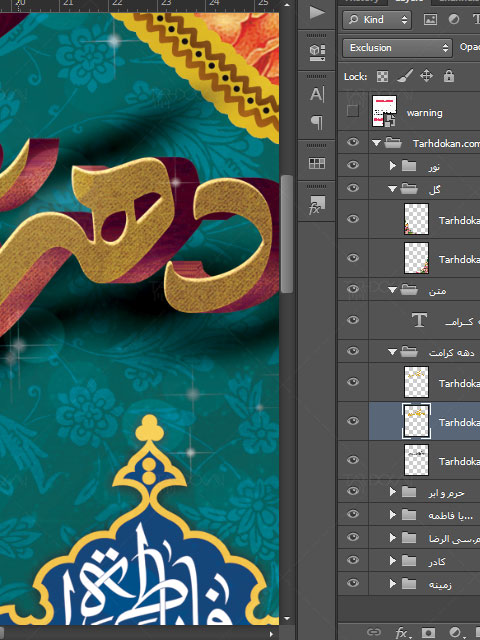Toggle visibility of گل group

pos(353,188)
